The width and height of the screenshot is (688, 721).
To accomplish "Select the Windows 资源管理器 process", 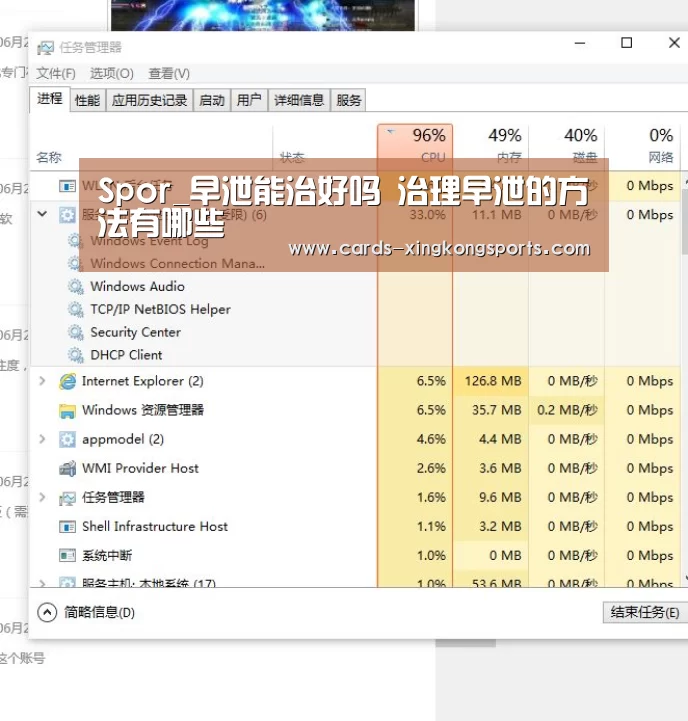I will (x=355, y=410).
